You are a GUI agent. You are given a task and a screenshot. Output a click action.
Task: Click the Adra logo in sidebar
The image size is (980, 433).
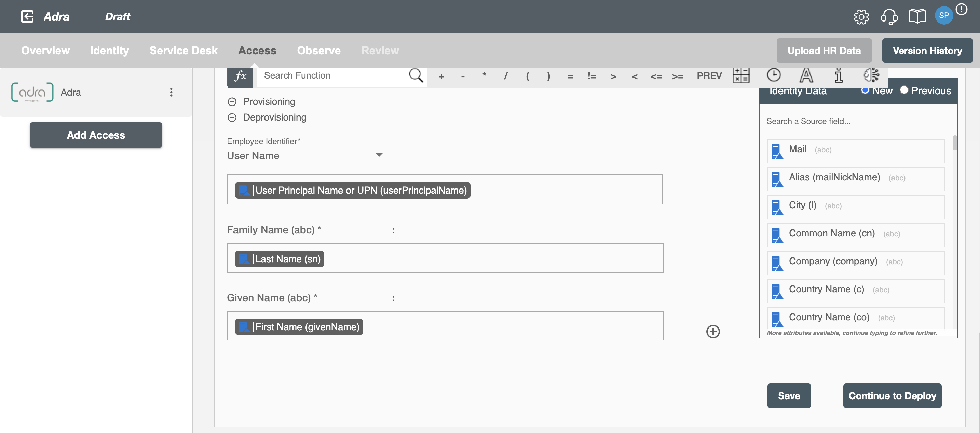click(32, 92)
